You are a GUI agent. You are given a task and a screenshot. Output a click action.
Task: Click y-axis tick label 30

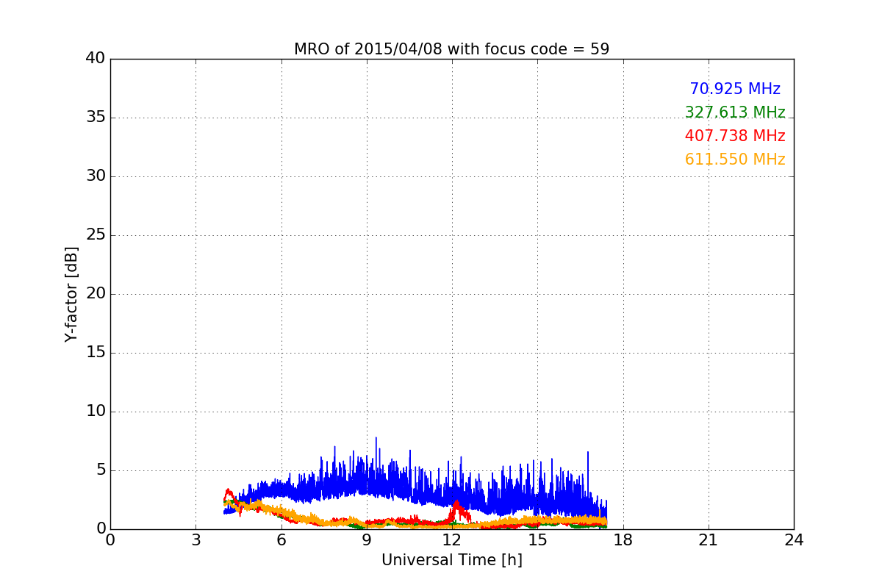(x=96, y=176)
